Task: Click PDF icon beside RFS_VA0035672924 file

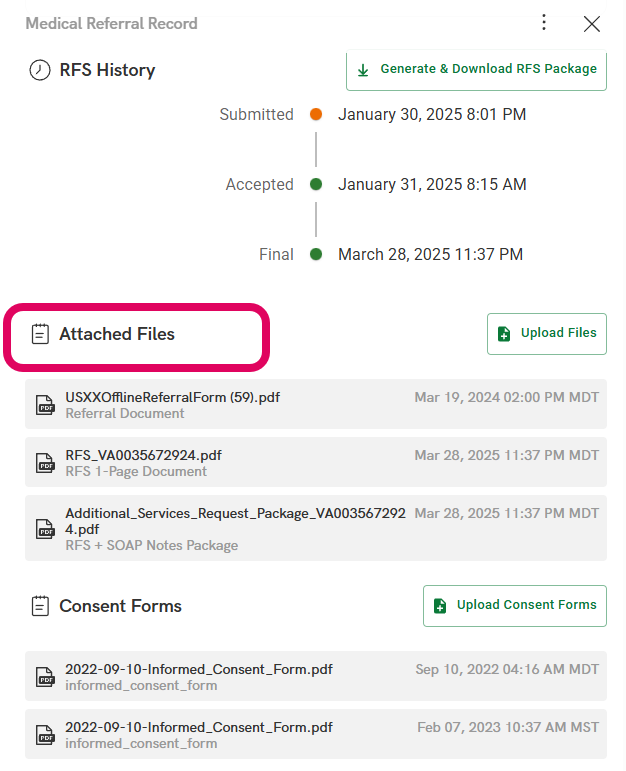Action: (46, 463)
